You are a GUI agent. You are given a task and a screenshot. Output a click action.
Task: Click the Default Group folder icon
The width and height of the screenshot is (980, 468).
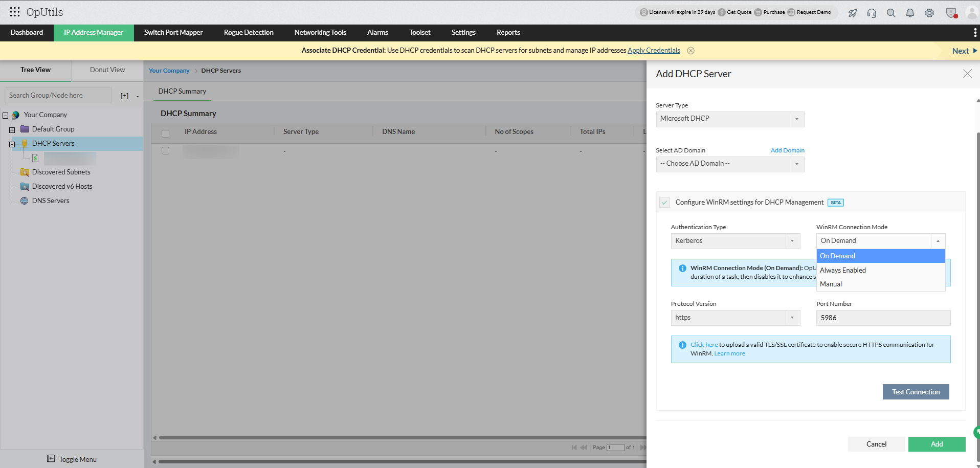tap(25, 129)
